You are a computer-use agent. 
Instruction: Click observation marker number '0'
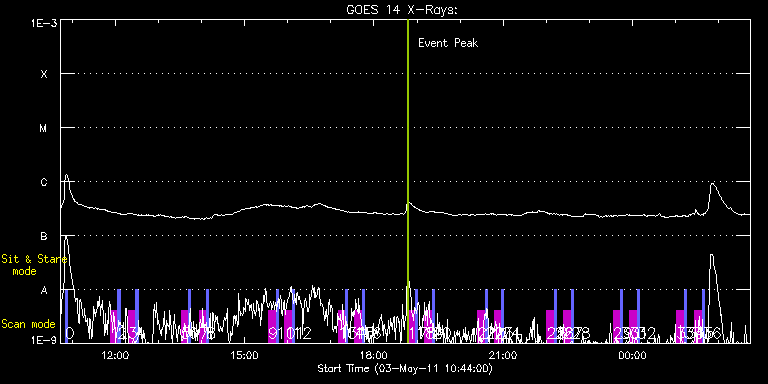(x=70, y=334)
